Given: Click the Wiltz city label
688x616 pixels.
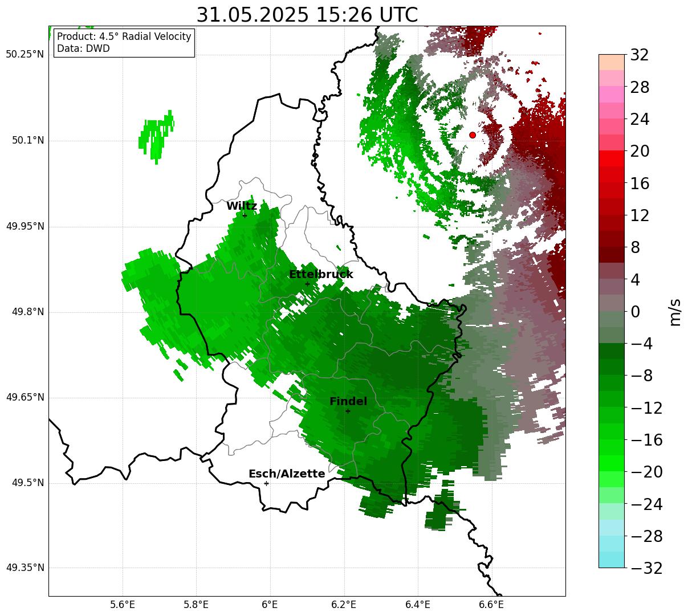Looking at the screenshot, I should pos(242,206).
